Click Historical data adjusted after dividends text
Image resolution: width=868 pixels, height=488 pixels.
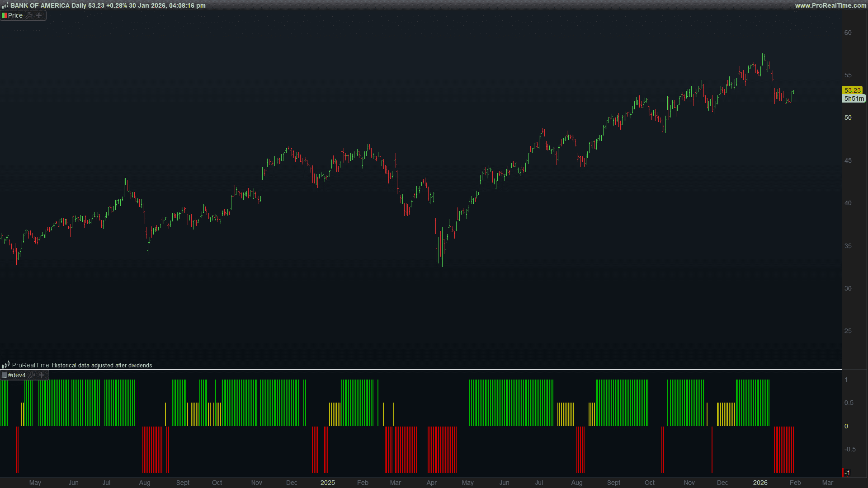[x=102, y=366]
